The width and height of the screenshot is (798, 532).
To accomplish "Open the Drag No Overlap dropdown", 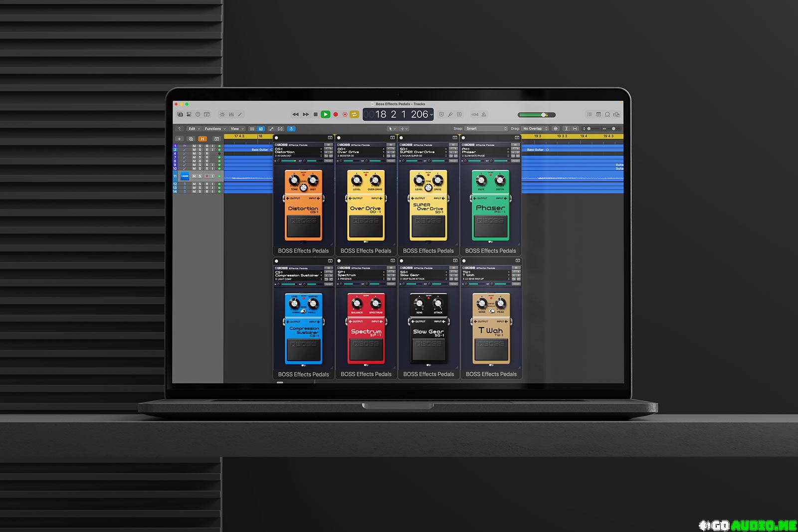I will [535, 129].
